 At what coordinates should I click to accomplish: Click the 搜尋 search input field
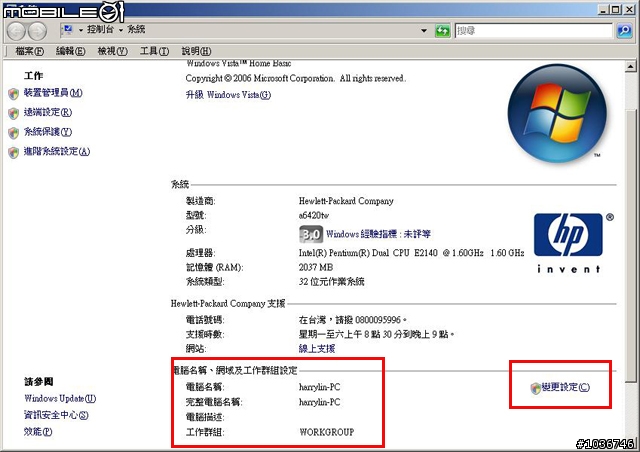click(533, 31)
